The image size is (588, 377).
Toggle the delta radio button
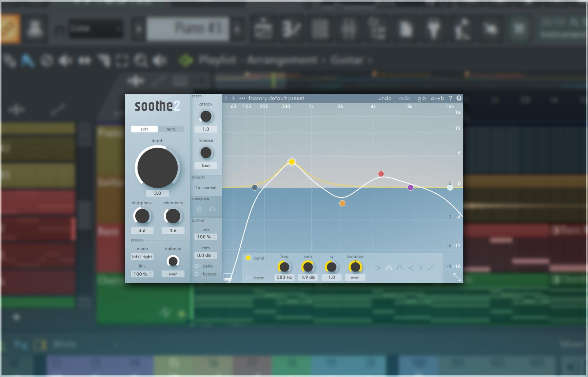[197, 266]
